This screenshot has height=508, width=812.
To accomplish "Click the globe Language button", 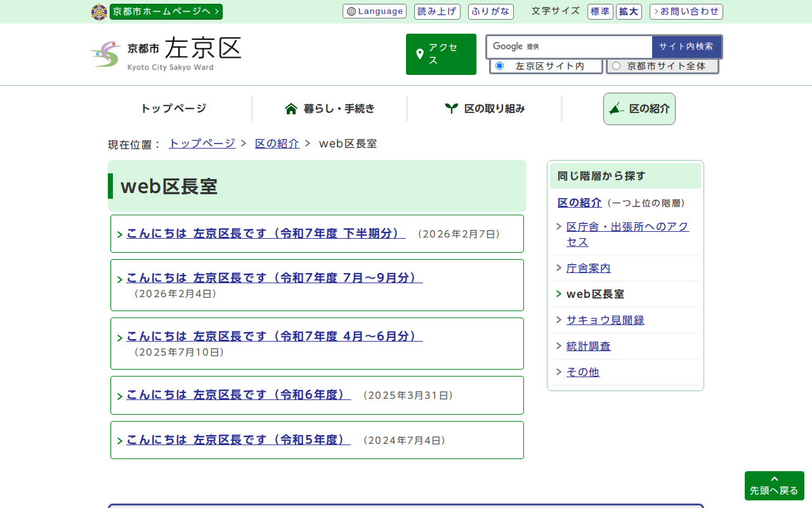I will pyautogui.click(x=374, y=11).
